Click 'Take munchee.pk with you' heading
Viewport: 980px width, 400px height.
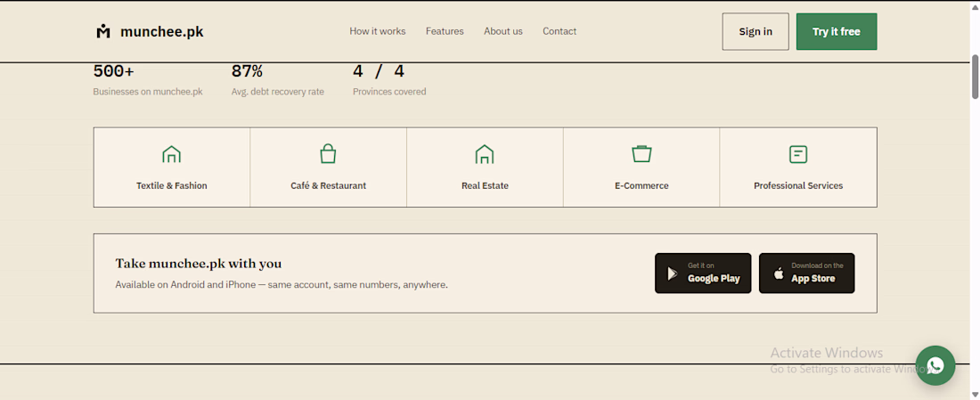[198, 264]
